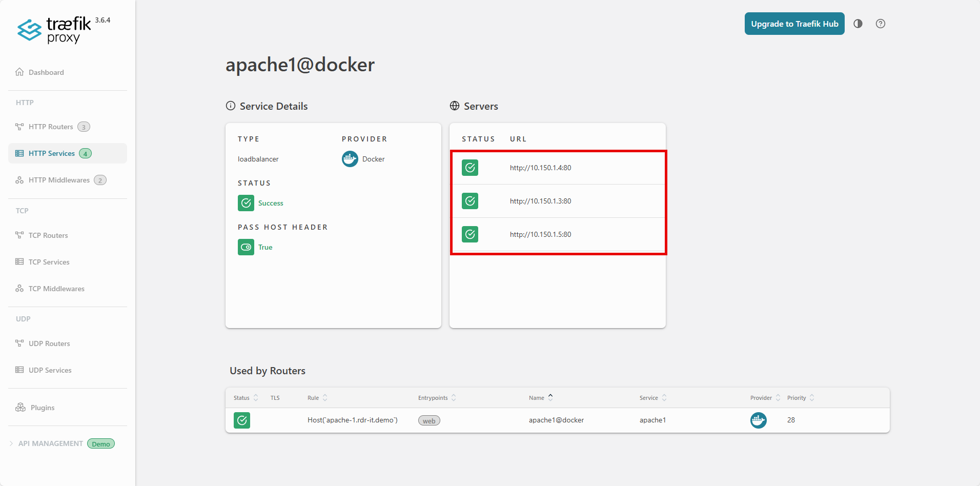
Task: Toggle the dark/light theme icon
Action: 857,24
